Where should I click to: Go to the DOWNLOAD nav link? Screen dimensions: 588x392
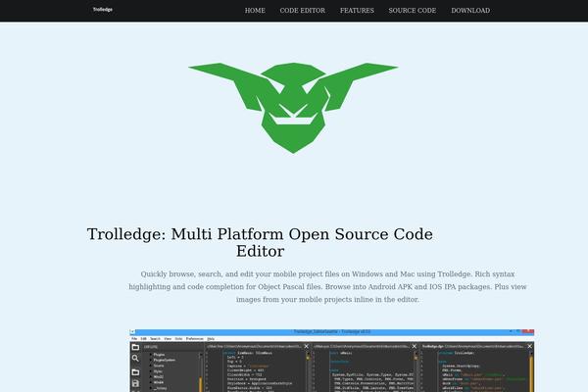coord(470,11)
